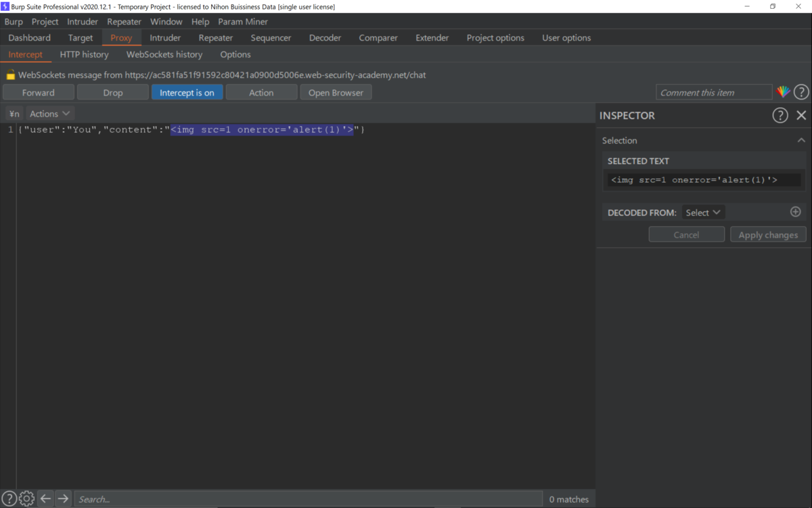The height and width of the screenshot is (508, 812).
Task: Click the highlighted img payload in editor
Action: click(x=262, y=129)
